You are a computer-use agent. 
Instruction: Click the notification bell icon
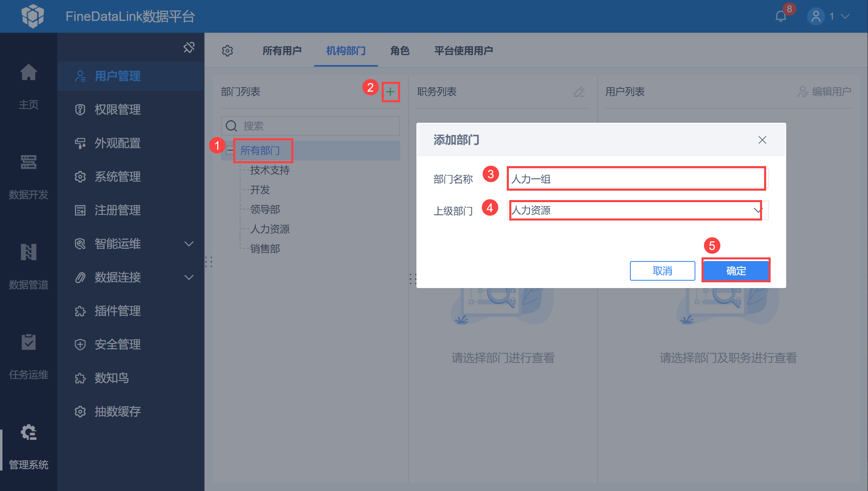pos(780,16)
